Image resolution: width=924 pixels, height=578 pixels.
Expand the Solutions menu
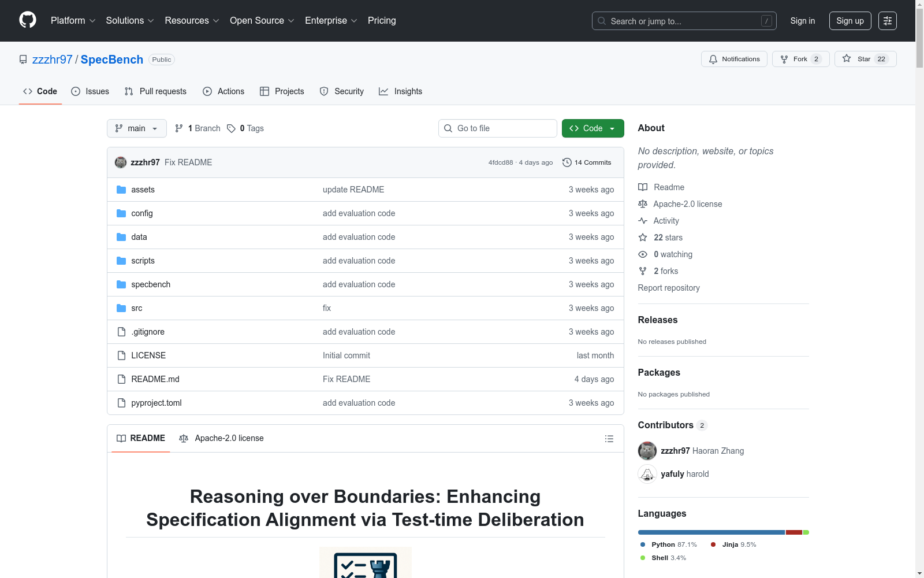130,20
